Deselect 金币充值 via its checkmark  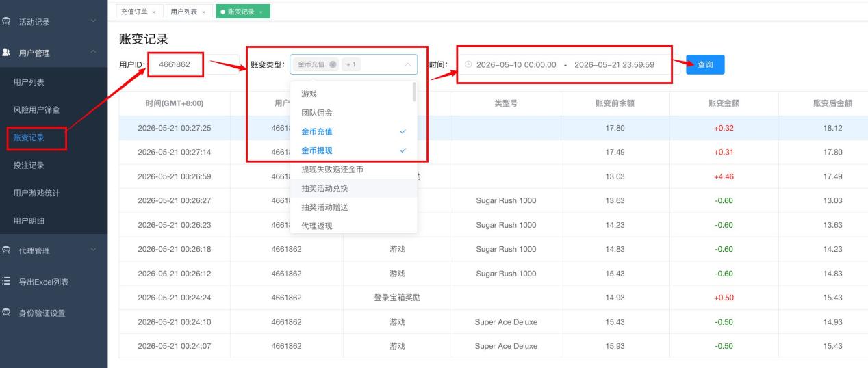point(403,131)
